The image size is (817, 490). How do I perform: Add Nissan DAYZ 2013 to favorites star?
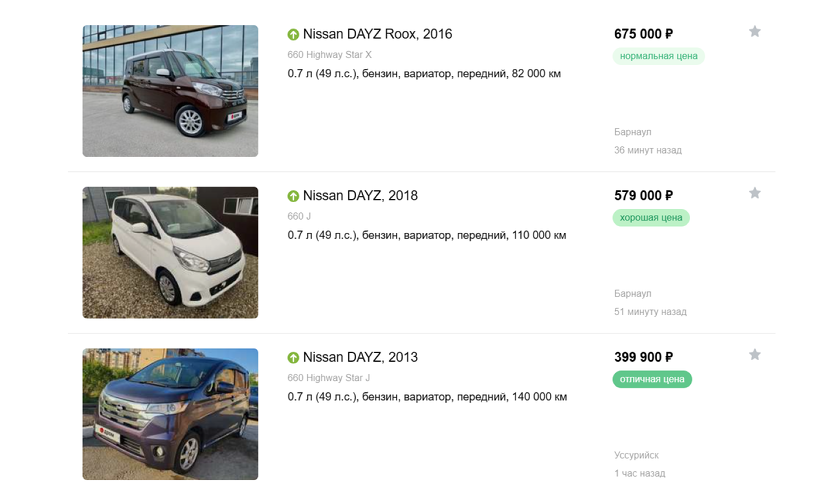[755, 355]
